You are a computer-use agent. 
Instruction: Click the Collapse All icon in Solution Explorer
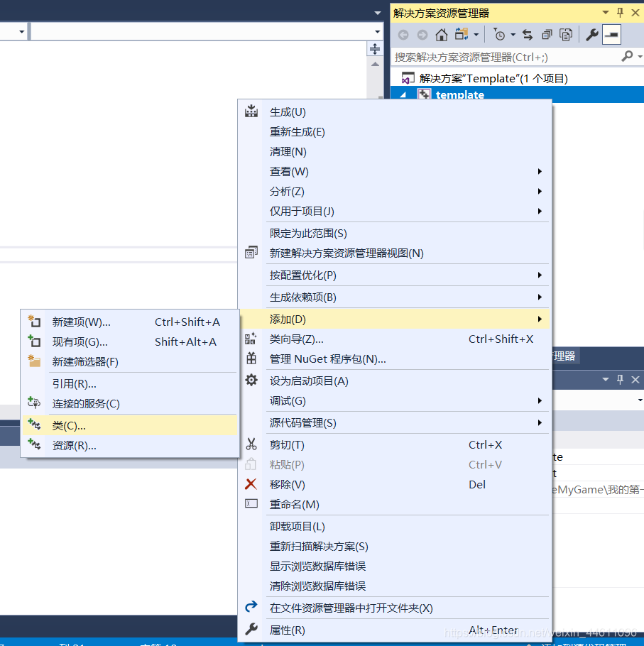point(547,35)
